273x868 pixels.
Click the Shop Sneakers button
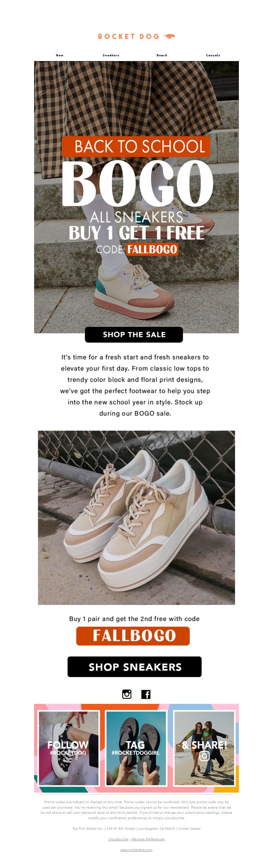[134, 667]
